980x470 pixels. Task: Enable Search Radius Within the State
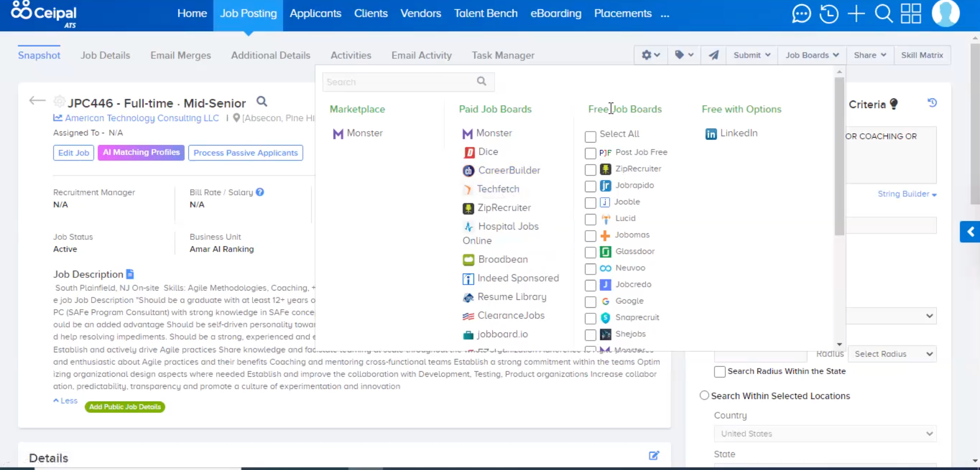pyautogui.click(x=720, y=372)
